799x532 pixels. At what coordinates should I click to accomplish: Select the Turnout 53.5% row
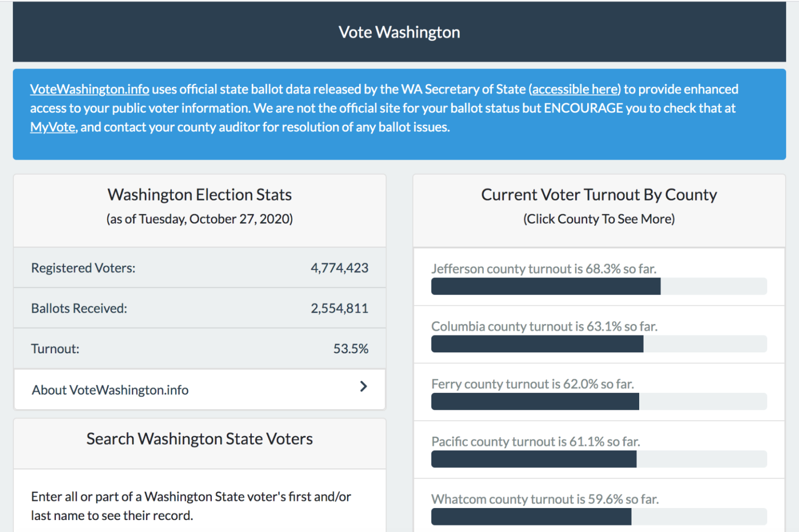coord(199,349)
